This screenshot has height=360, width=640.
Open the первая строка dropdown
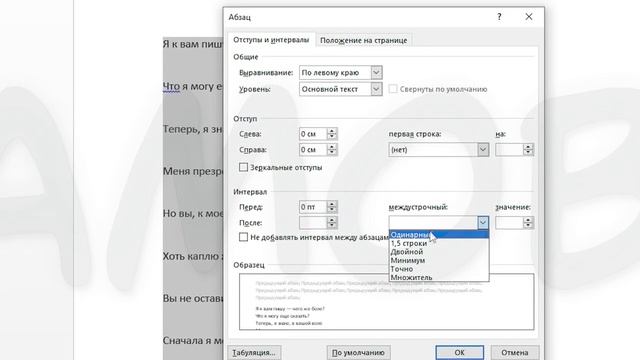483,150
